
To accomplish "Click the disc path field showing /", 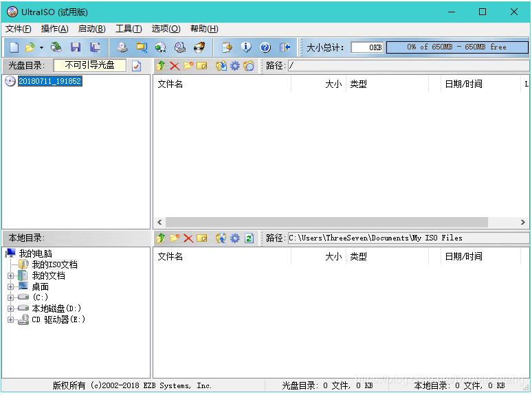I will (408, 66).
